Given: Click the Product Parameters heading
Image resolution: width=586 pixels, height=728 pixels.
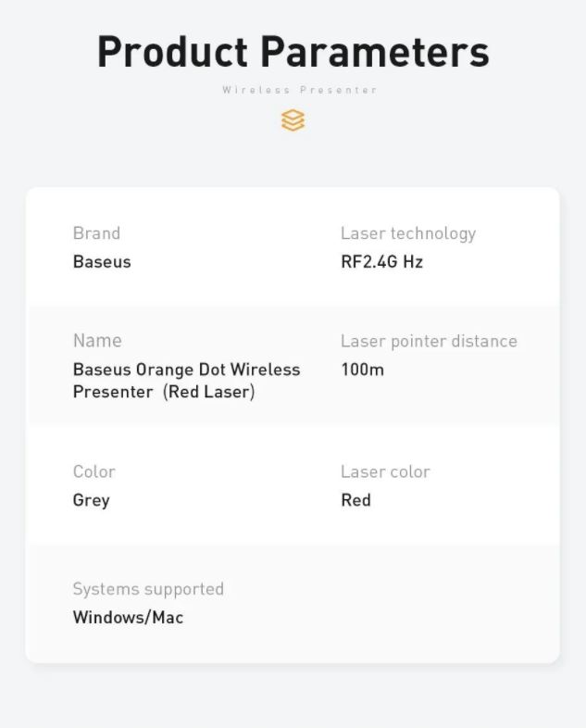Looking at the screenshot, I should [293, 52].
